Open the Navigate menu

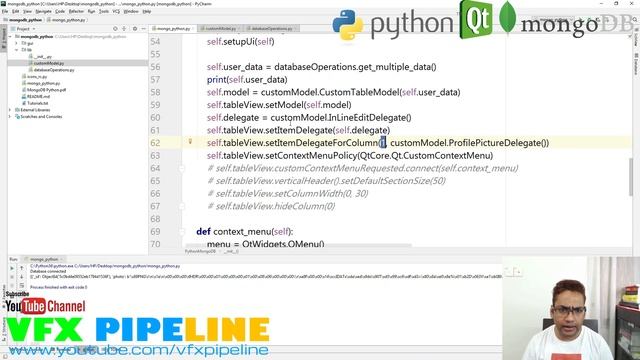(x=43, y=11)
